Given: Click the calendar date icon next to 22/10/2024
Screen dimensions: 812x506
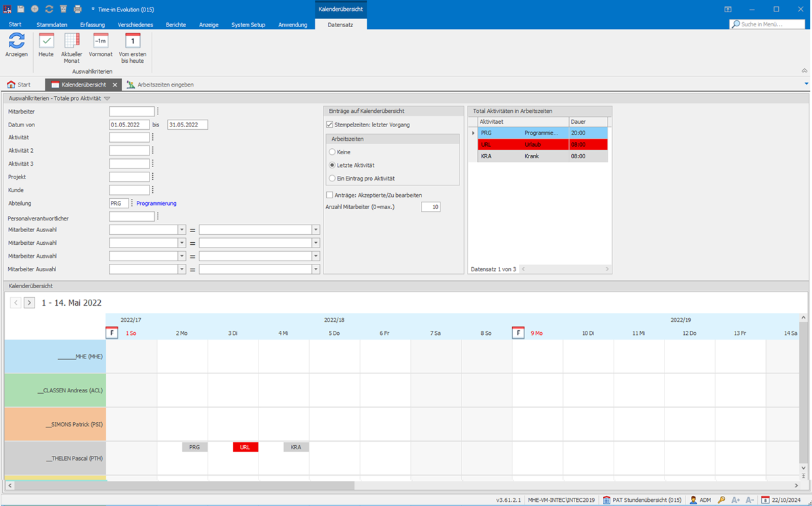Looking at the screenshot, I should [765, 499].
